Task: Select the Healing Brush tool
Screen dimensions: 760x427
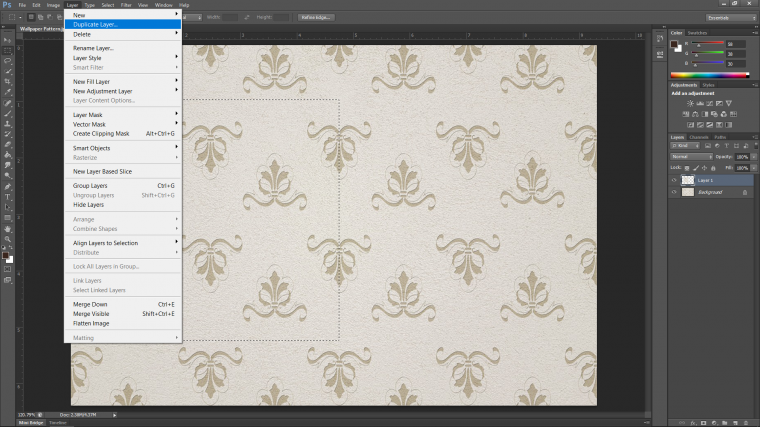Action: point(7,103)
